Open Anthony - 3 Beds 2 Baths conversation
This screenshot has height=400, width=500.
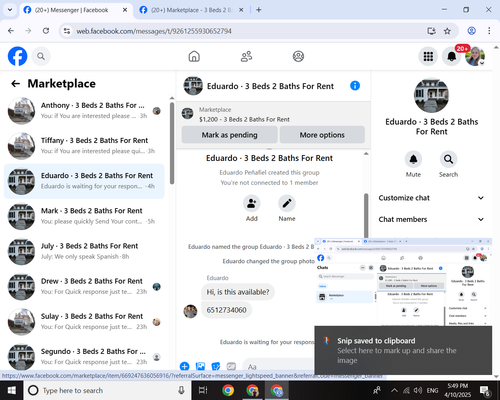click(84, 111)
